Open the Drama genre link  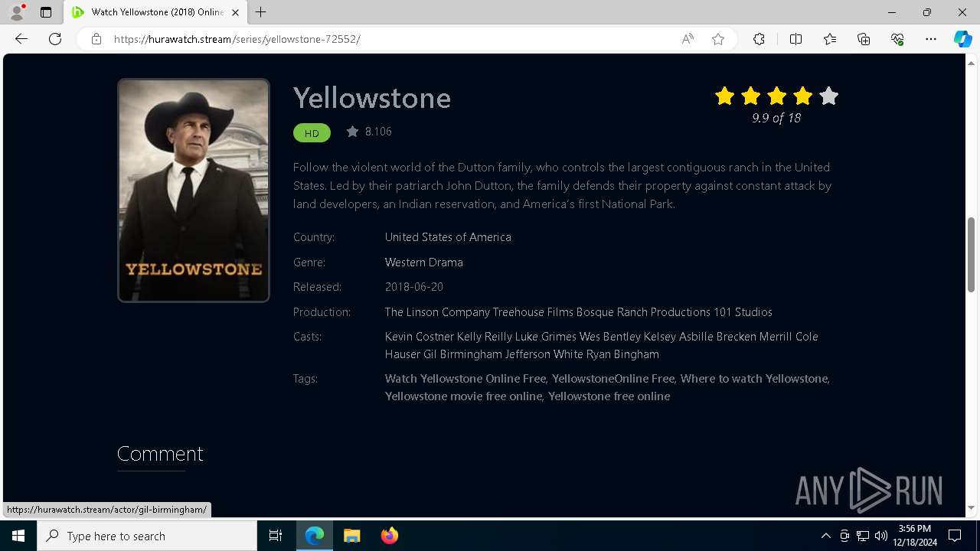tap(447, 262)
